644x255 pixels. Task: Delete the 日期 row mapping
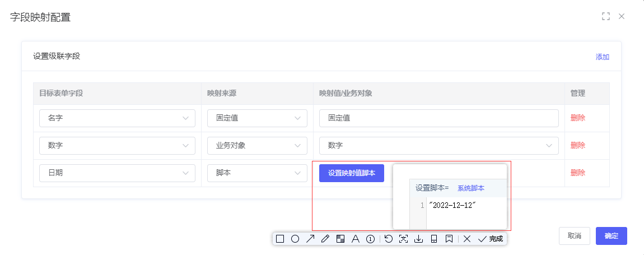tap(577, 173)
